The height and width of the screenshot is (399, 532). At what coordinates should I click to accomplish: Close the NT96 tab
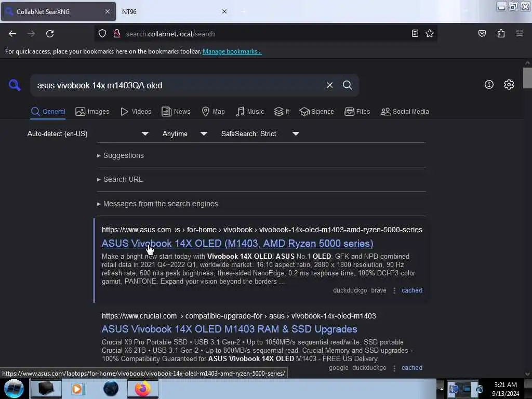pos(224,11)
